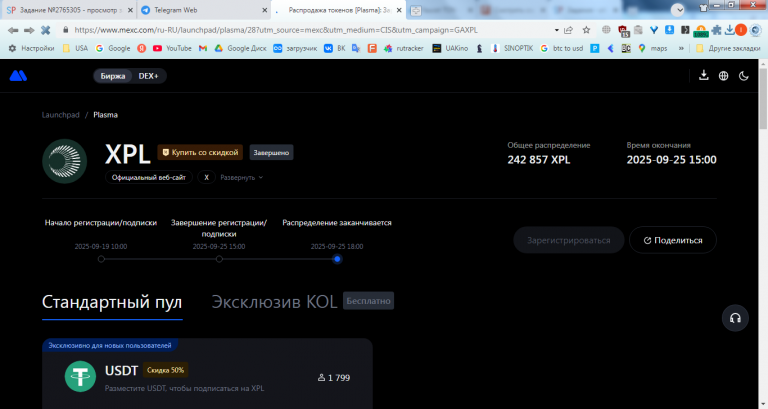
Task: Open the Gmail bookmark icon
Action: point(203,48)
